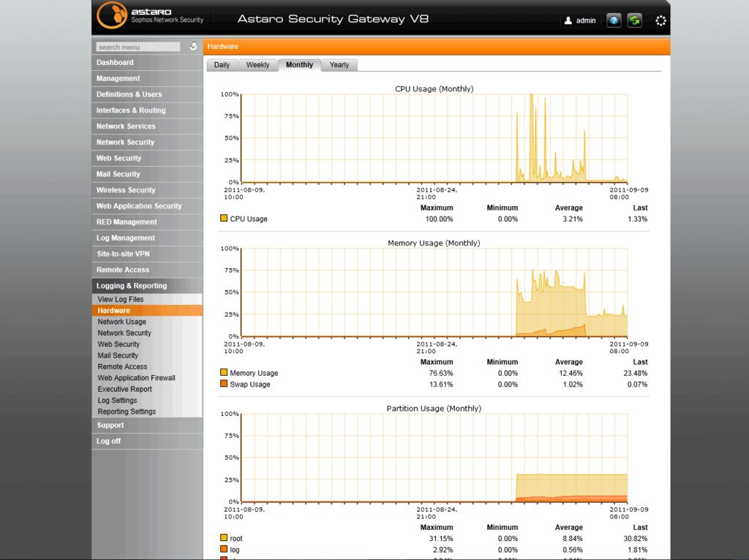Open View Log Files submenu item
The height and width of the screenshot is (560, 749).
pos(121,299)
